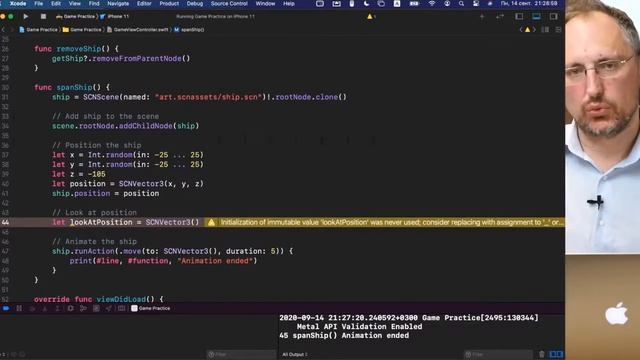This screenshot has height=360, width=640.
Task: Open the Debug menu
Action: (x=195, y=4)
